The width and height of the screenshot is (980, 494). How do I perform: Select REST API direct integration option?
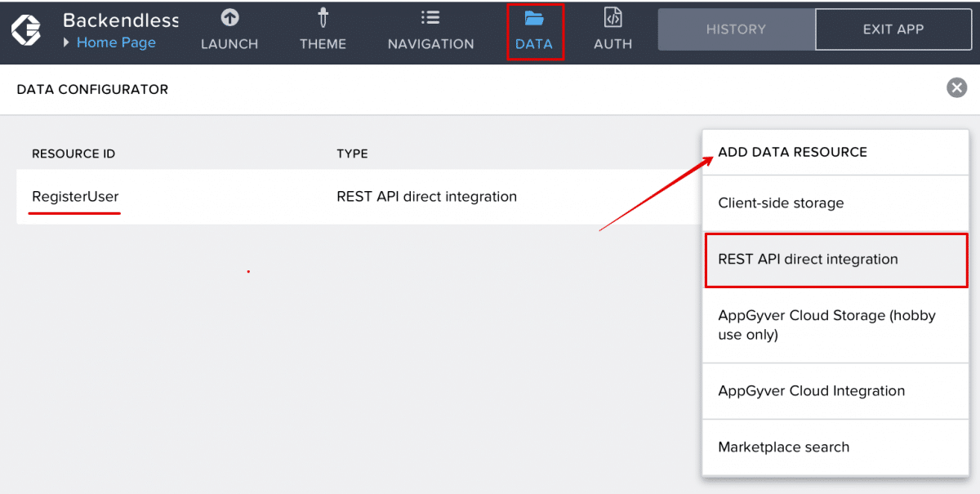808,259
